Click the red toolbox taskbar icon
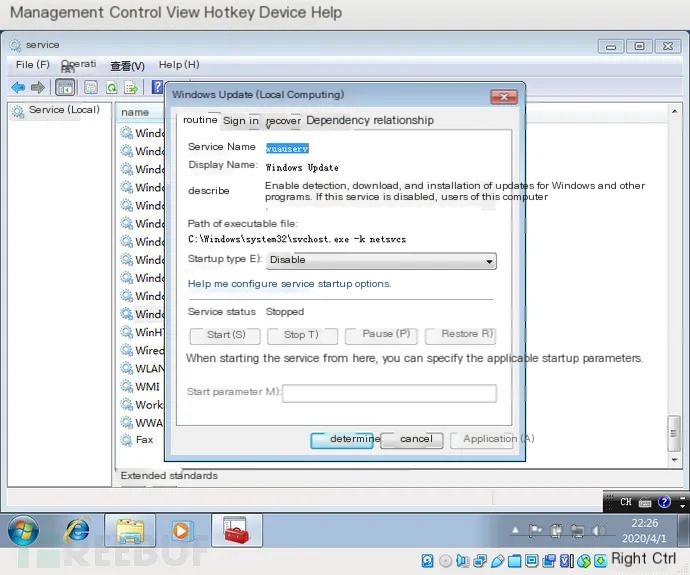690x575 pixels. (236, 531)
